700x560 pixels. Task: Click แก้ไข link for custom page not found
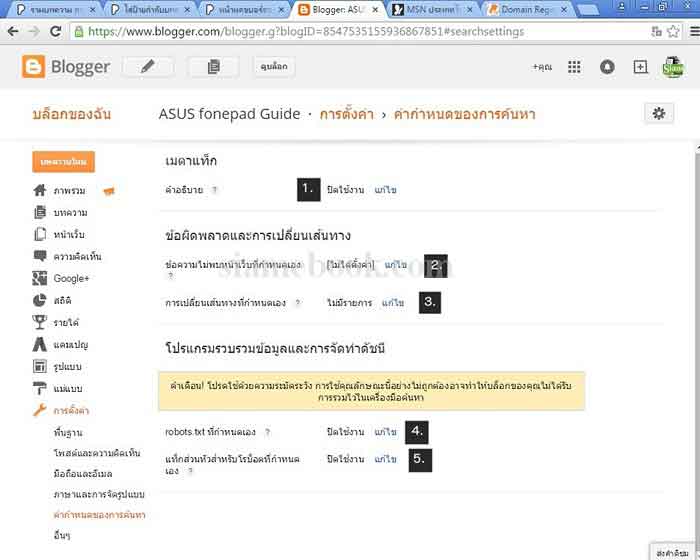click(x=396, y=265)
